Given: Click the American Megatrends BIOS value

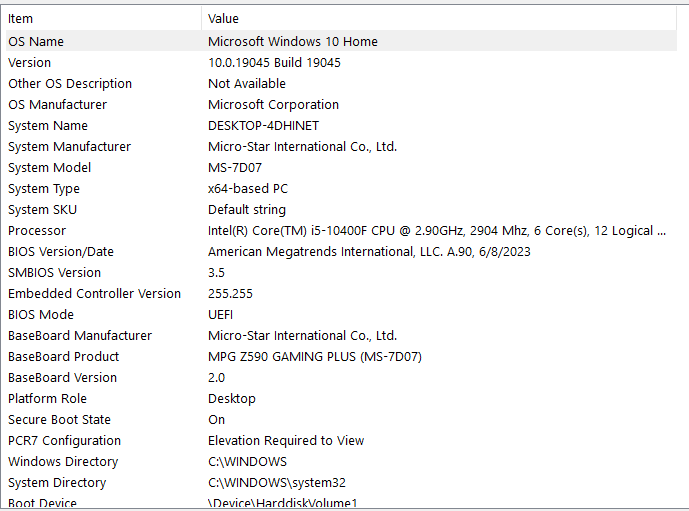Looking at the screenshot, I should (369, 252).
